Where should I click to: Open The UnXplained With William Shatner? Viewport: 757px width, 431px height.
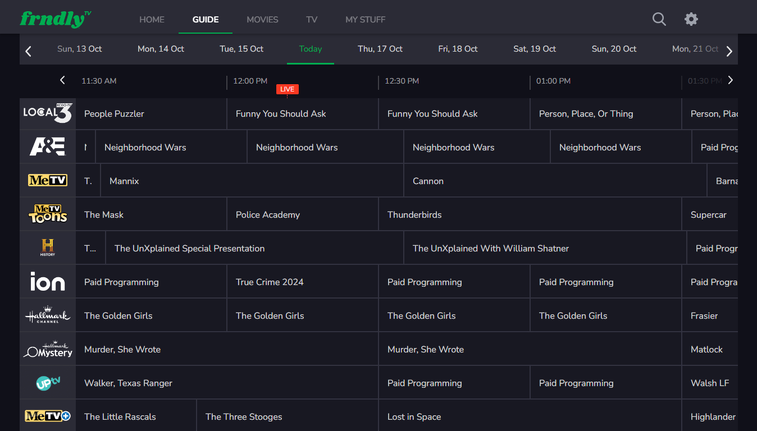(545, 248)
